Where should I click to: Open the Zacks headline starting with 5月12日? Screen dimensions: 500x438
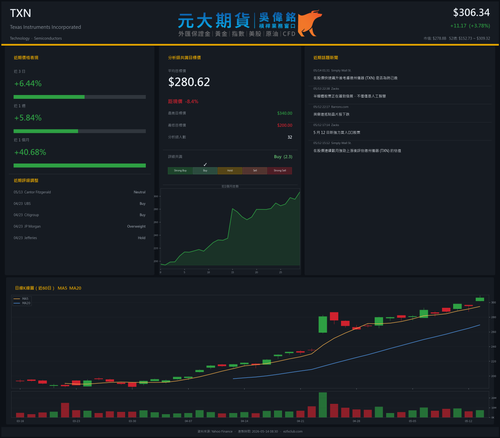click(337, 132)
